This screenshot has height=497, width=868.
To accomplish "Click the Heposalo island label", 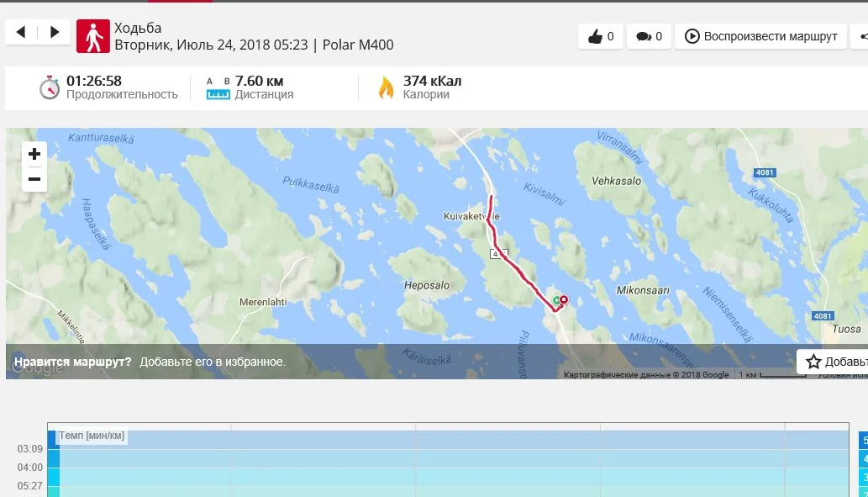I will click(427, 285).
